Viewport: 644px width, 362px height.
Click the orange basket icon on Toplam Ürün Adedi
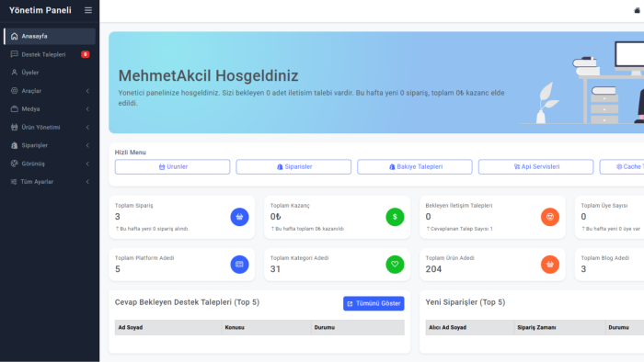(550, 265)
